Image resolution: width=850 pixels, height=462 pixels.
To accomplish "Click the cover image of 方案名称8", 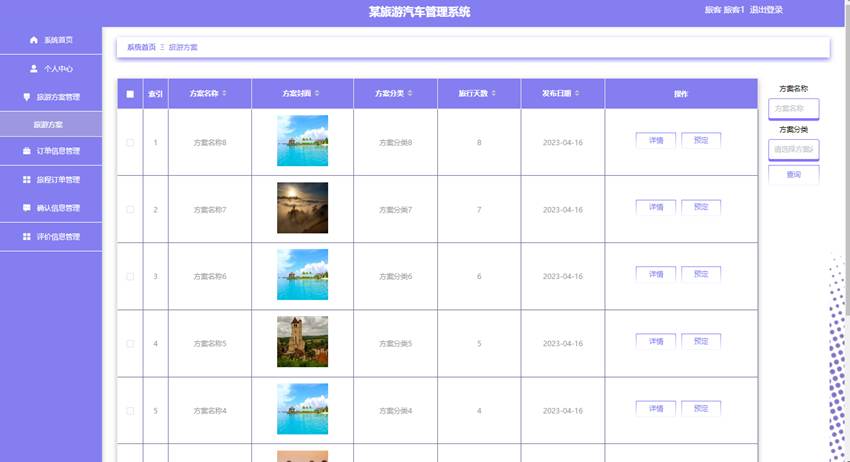I will (x=302, y=140).
